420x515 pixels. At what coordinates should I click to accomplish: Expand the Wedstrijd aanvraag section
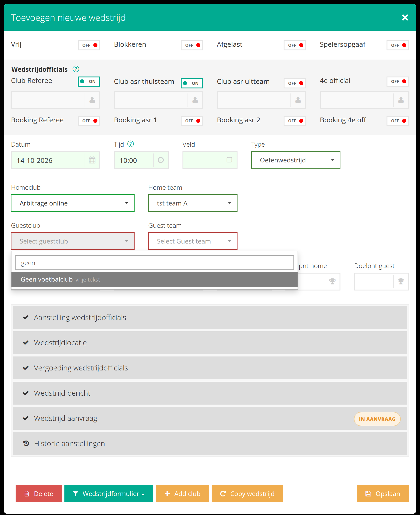(210, 418)
